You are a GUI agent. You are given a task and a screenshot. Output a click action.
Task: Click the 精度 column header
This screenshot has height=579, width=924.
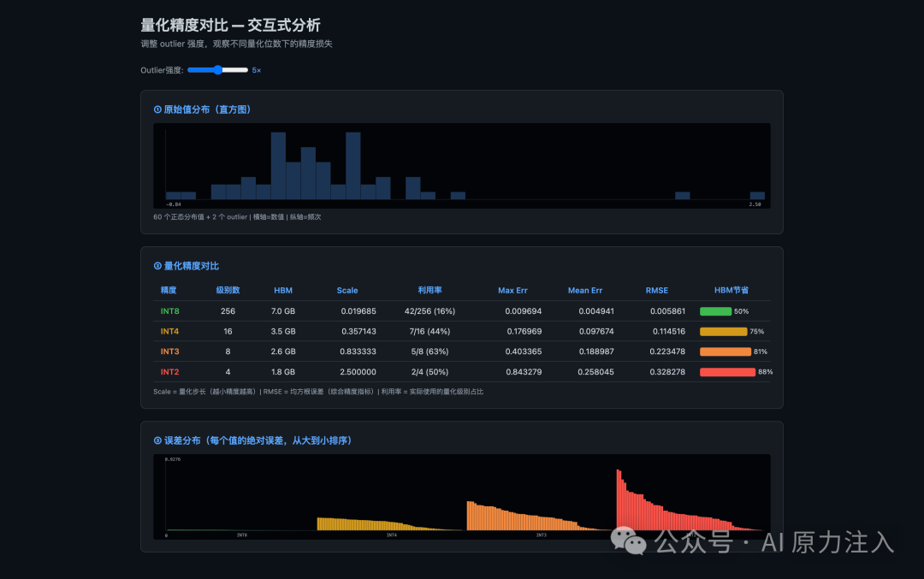pyautogui.click(x=169, y=291)
